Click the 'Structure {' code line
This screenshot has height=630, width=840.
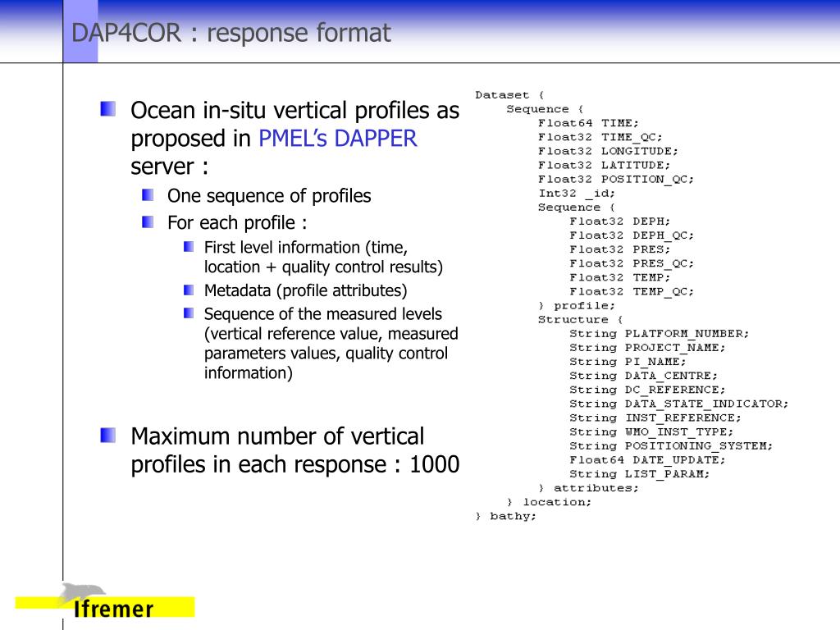click(x=580, y=319)
